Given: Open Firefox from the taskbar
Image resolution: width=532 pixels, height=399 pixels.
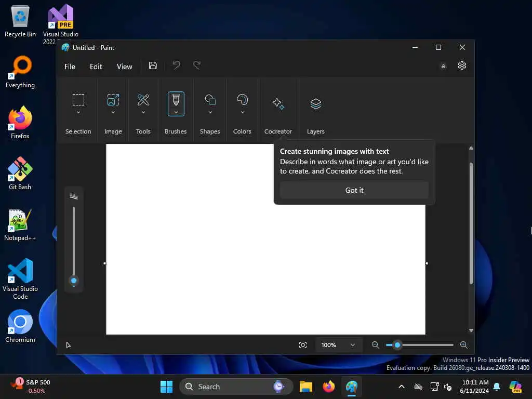Looking at the screenshot, I should pyautogui.click(x=328, y=387).
